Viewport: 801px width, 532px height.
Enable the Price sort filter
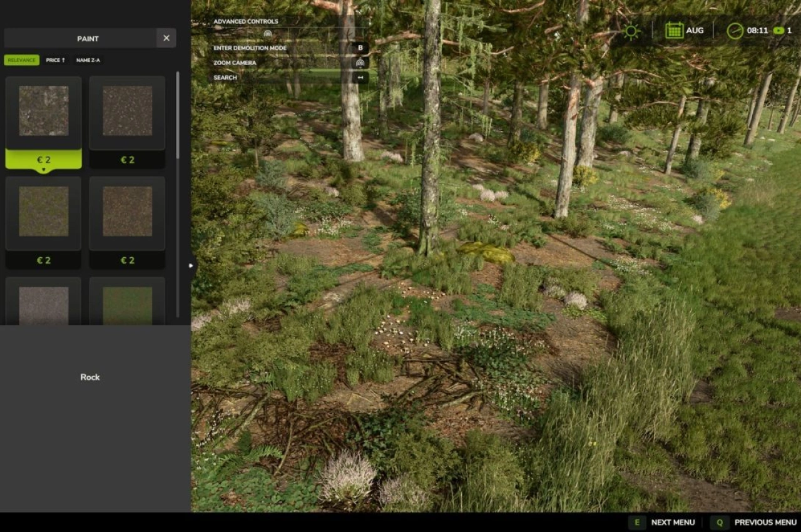click(53, 60)
